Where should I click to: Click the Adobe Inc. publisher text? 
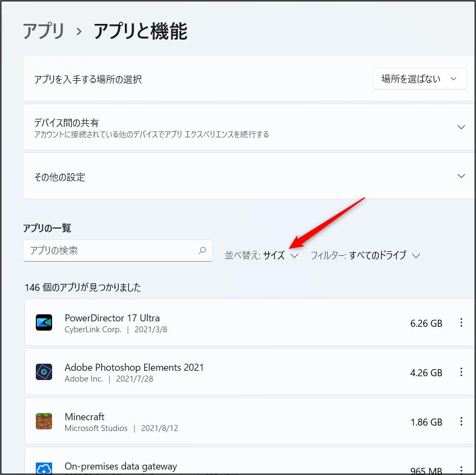(x=84, y=379)
